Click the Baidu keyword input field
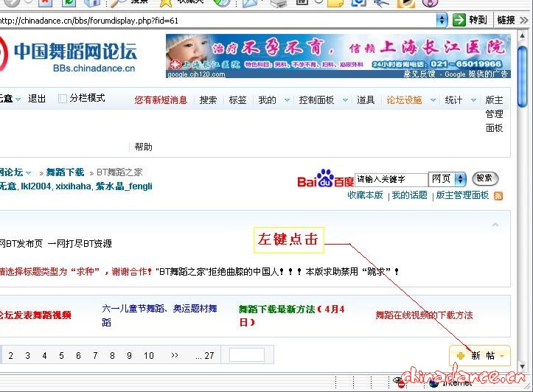The height and width of the screenshot is (392, 533). pos(391,178)
